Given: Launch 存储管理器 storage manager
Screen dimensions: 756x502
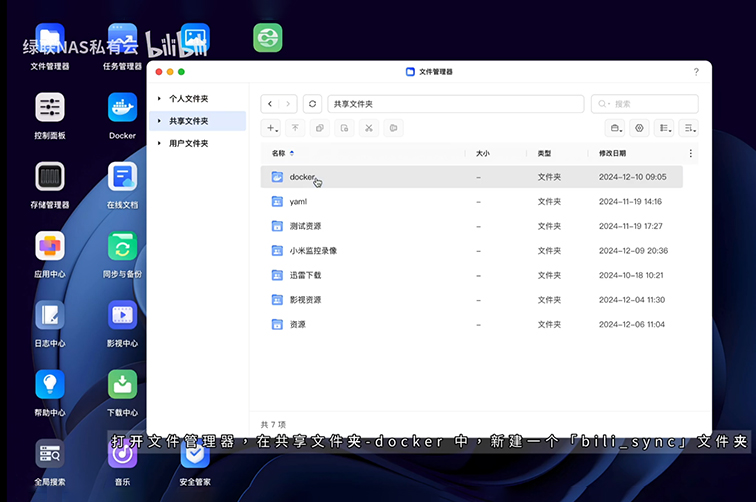Looking at the screenshot, I should point(50,176).
